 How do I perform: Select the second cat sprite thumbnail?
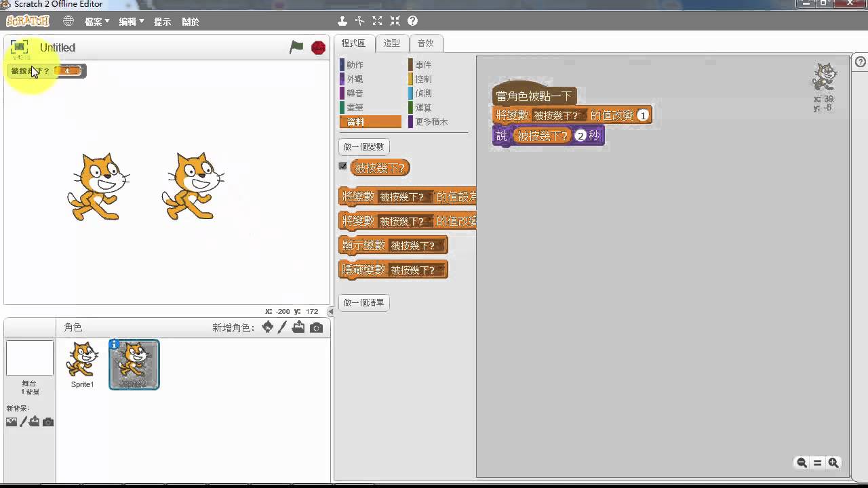pos(134,365)
